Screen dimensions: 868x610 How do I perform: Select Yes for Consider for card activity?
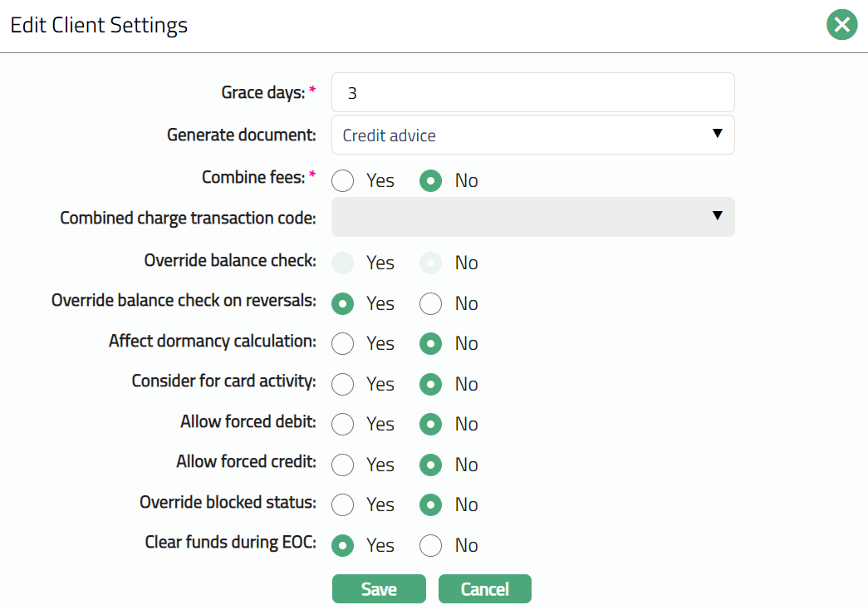tap(343, 384)
